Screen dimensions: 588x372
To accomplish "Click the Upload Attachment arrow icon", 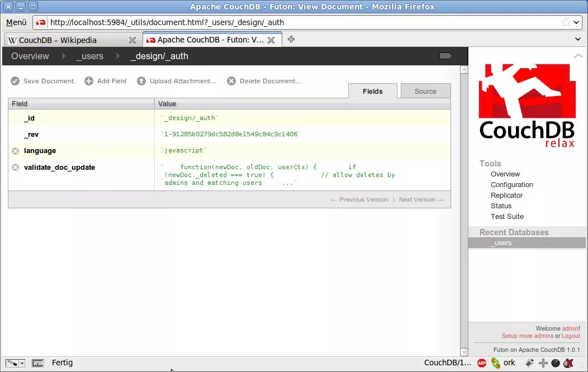I will click(x=141, y=81).
